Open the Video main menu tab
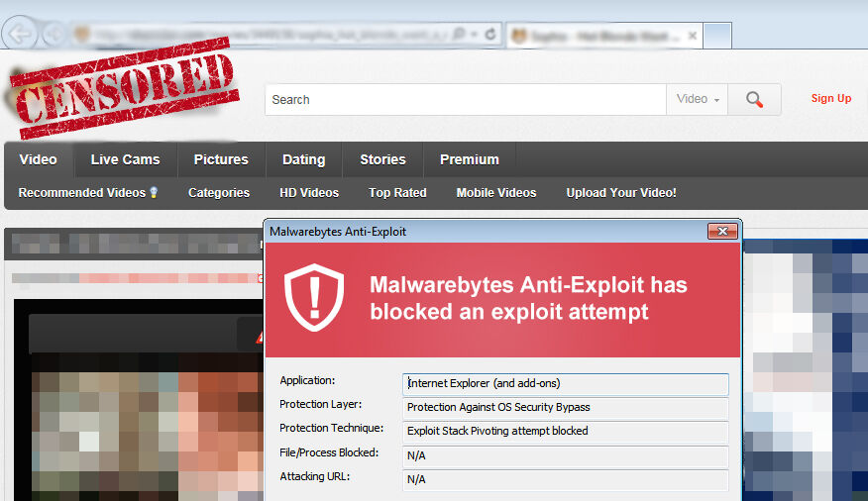 39,159
